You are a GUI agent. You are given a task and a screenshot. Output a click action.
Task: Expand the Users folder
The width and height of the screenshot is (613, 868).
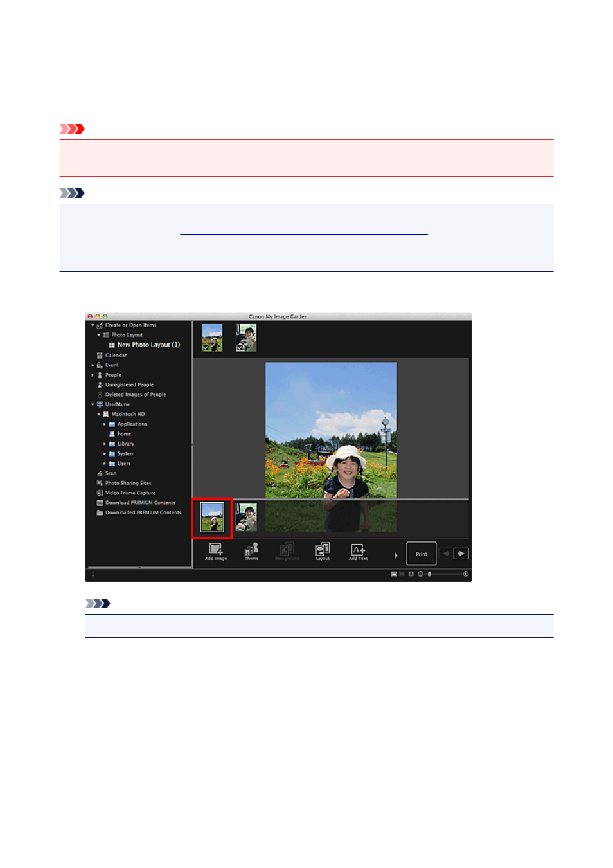coord(105,464)
